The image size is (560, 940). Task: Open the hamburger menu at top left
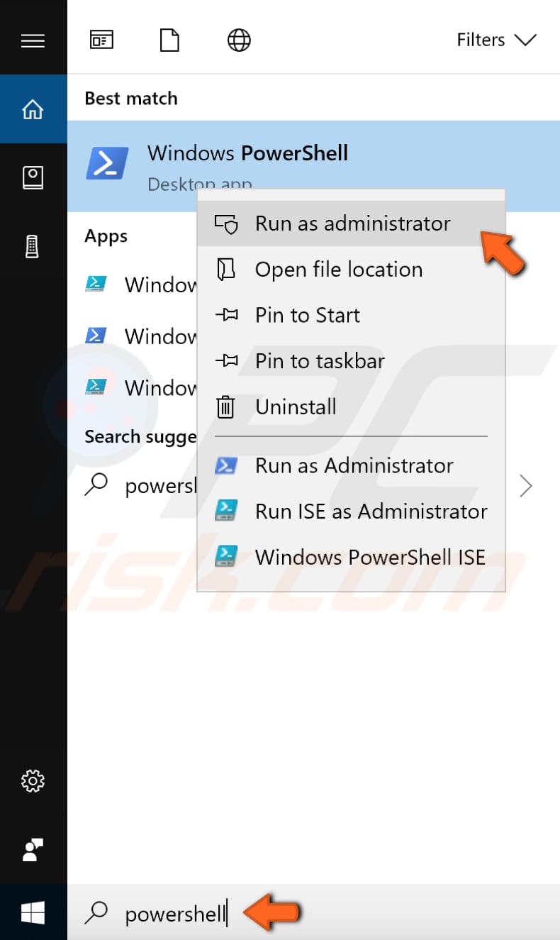(33, 39)
